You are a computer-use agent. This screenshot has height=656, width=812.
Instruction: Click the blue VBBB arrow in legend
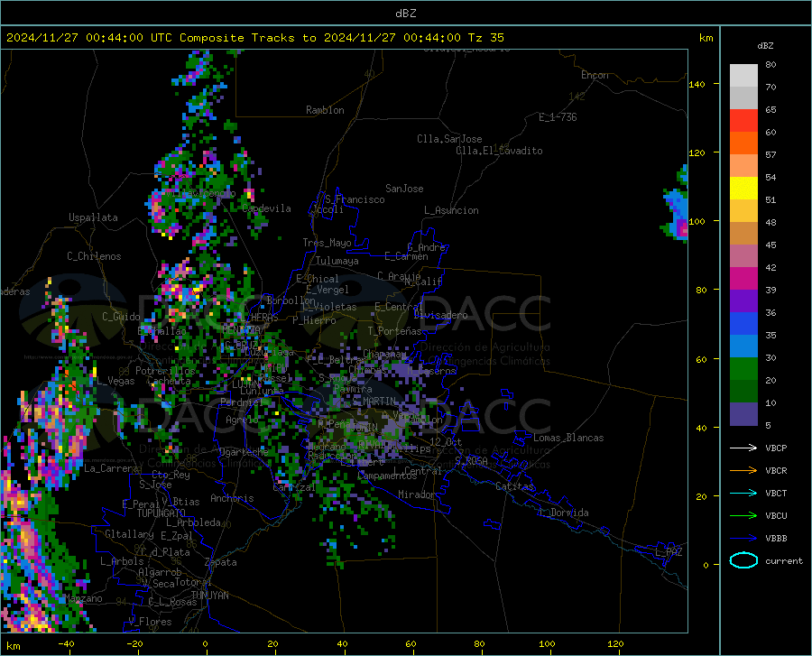click(x=743, y=538)
